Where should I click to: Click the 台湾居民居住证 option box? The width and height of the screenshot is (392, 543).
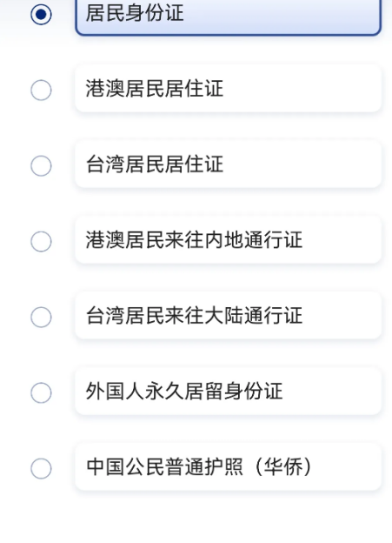tap(229, 164)
